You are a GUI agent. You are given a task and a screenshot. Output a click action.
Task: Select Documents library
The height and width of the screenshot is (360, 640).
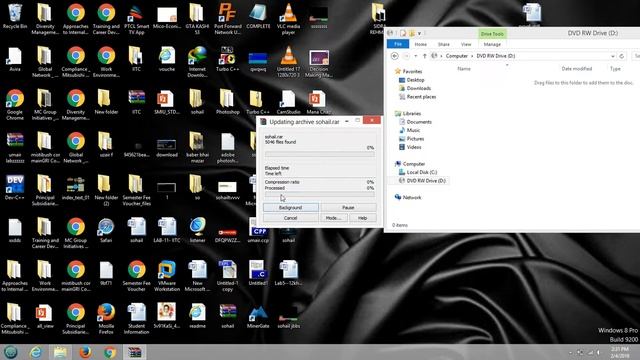(x=419, y=122)
